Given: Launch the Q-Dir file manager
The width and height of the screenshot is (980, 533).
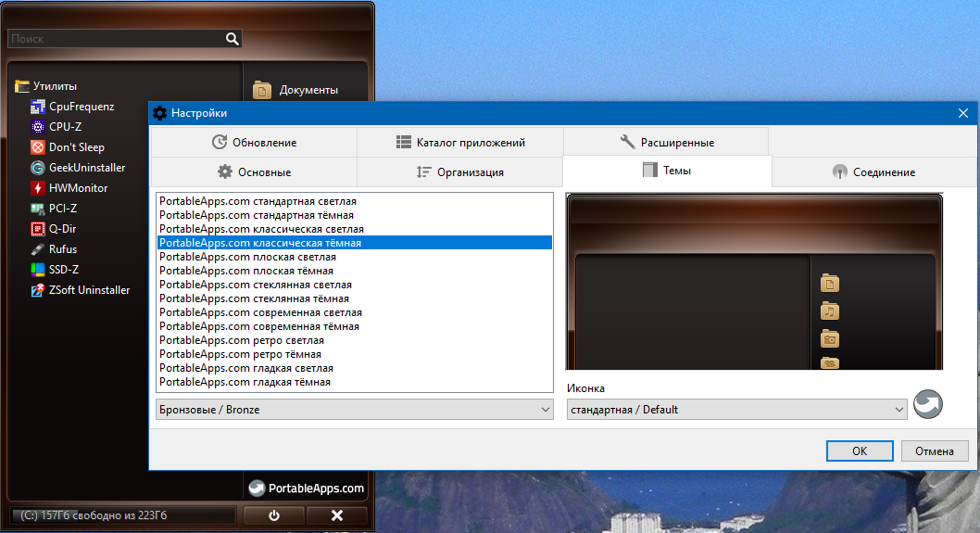Looking at the screenshot, I should pos(54,228).
